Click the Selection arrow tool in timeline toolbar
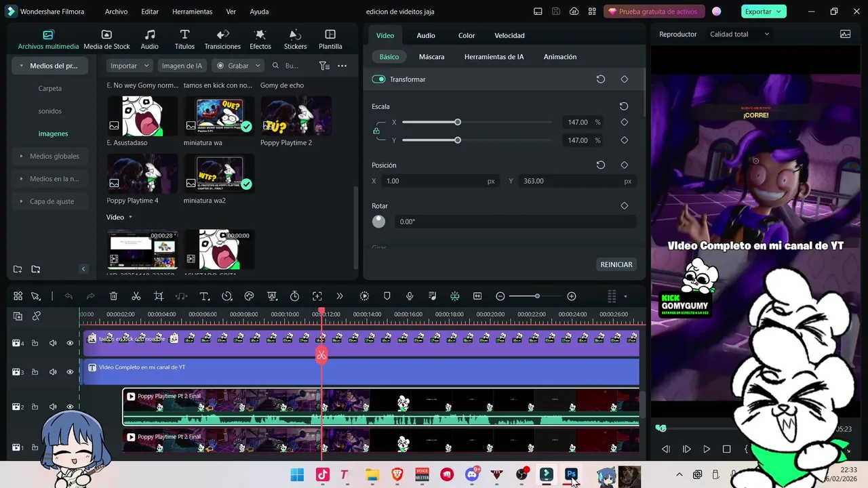This screenshot has width=868, height=488. (35, 296)
